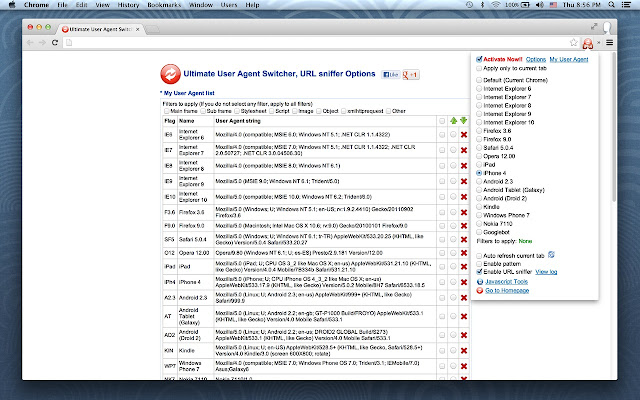This screenshot has width=640, height=400.
Task: Click the View log link
Action: tap(546, 272)
